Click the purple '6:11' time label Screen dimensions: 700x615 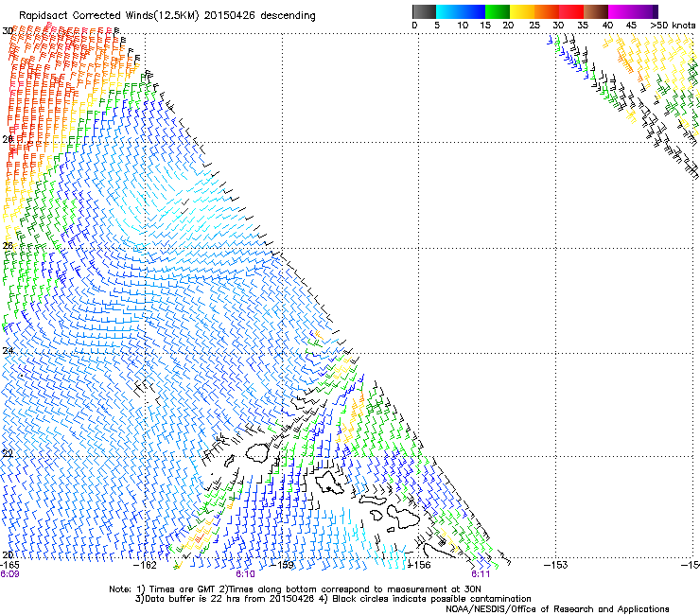481,574
